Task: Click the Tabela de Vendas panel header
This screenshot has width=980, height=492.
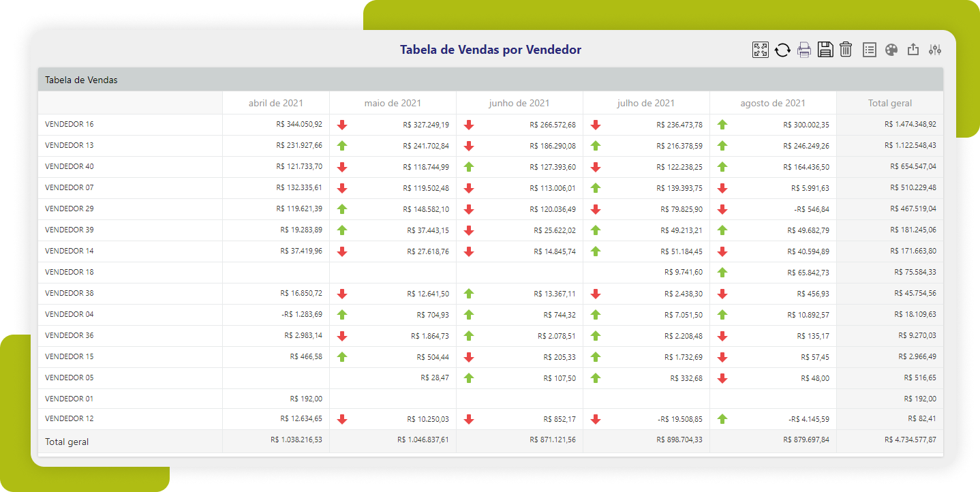Action: [x=81, y=80]
